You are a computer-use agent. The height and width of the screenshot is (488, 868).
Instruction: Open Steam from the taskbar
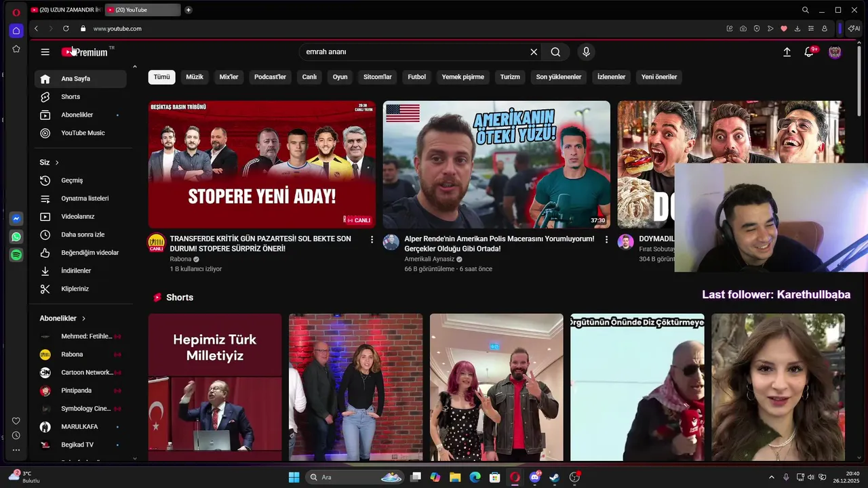coord(555,477)
